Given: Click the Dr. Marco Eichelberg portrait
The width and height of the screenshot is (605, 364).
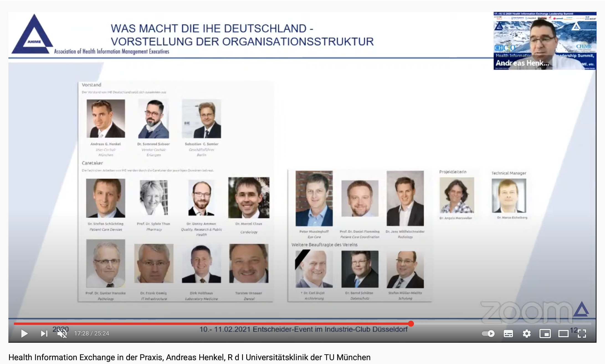Looking at the screenshot, I should (509, 196).
